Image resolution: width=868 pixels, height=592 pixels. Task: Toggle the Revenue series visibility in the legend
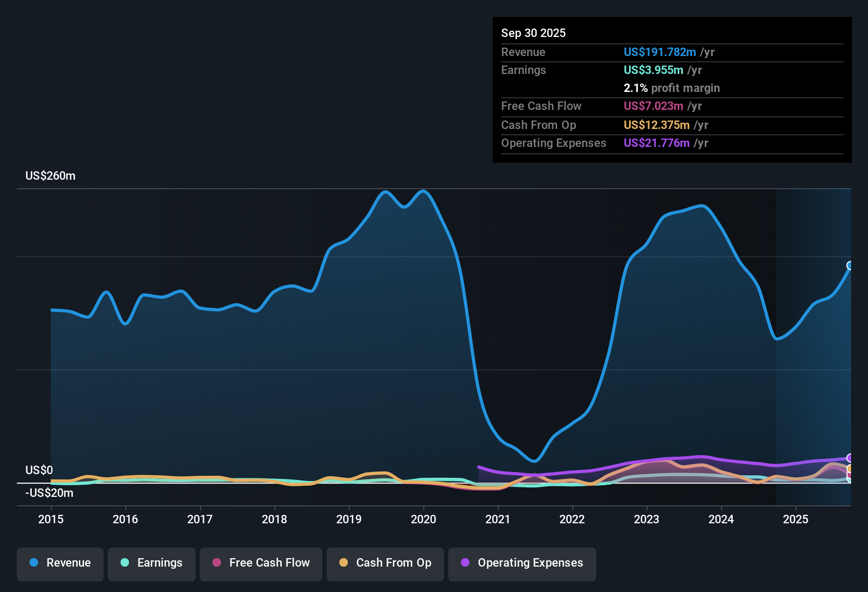point(60,563)
